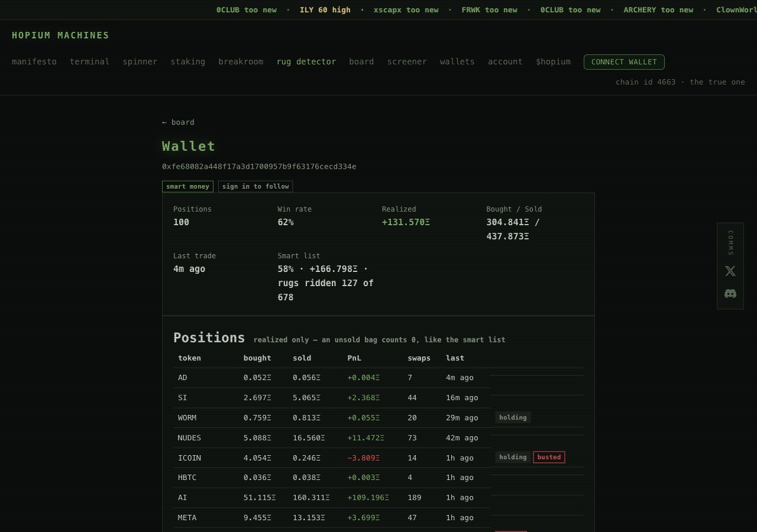Screen dimensions: 757x532
Task: Select the wallet address 0xfe68082a...
Action: [259, 167]
